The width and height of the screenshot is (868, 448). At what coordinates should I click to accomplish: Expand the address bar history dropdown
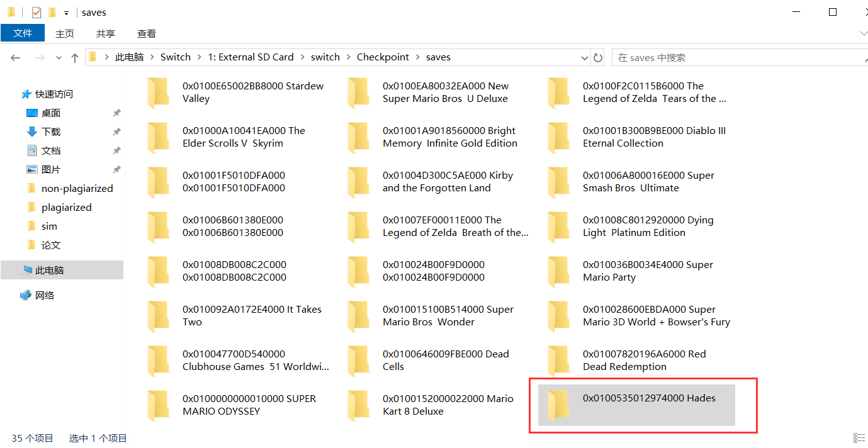(x=585, y=57)
